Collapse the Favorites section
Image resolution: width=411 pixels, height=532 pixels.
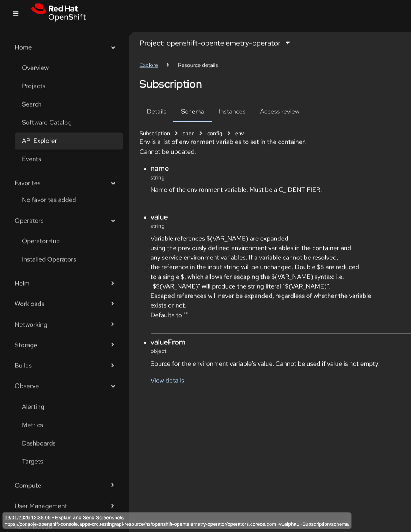coord(65,183)
